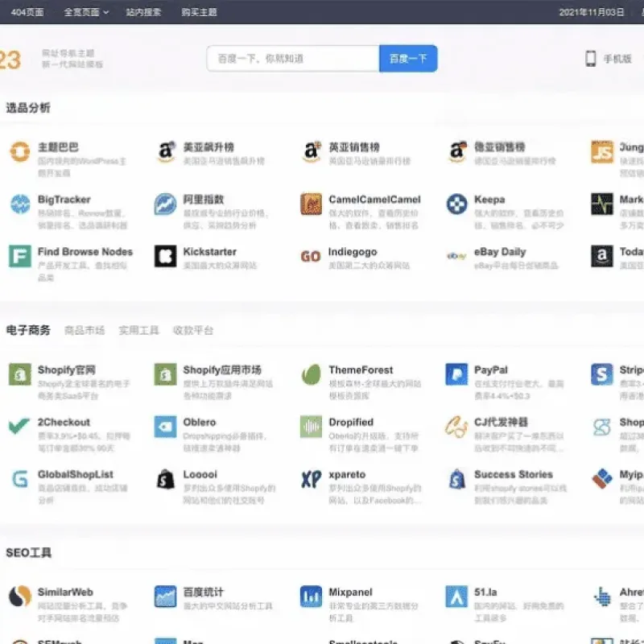Click the SEO工具 section heading
Viewport: 644px width, 644px height.
click(28, 553)
